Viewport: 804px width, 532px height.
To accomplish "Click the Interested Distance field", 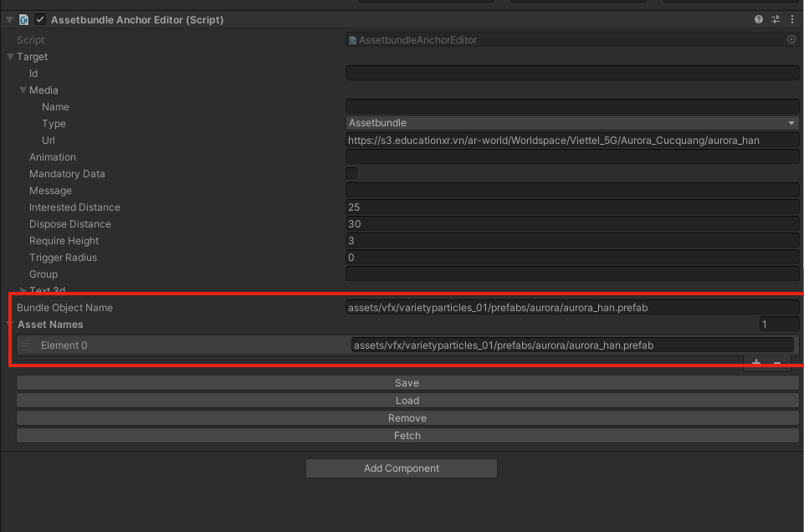I will [572, 207].
